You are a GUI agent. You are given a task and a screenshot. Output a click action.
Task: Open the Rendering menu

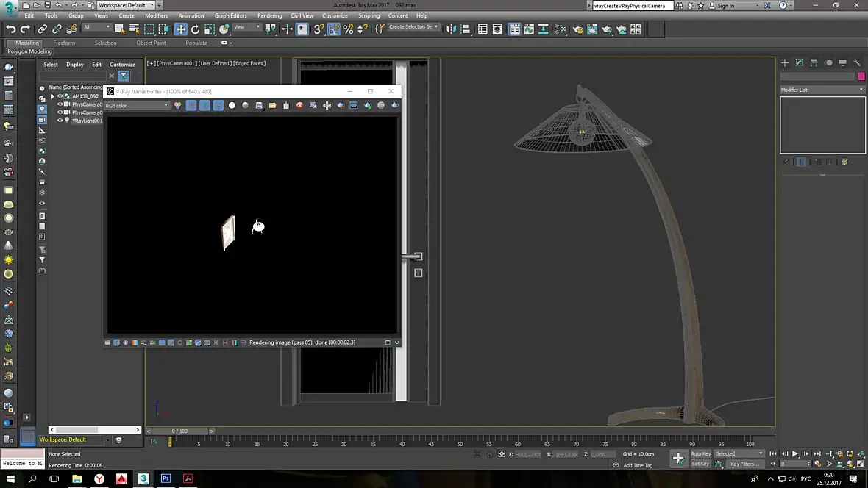[269, 15]
